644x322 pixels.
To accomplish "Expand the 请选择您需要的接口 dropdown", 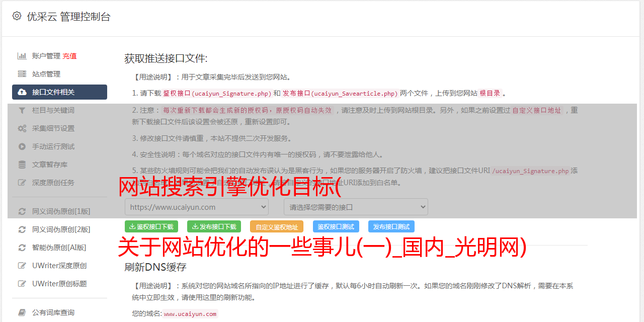I will click(x=356, y=207).
